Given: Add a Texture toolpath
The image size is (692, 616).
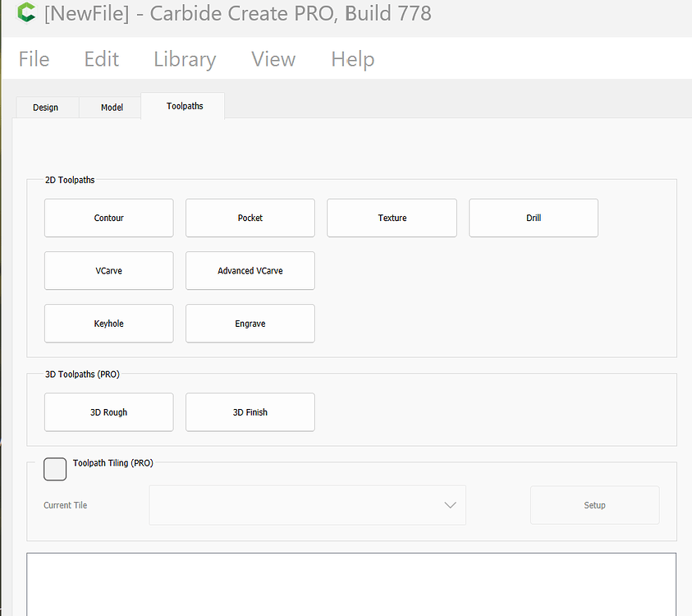Looking at the screenshot, I should (x=392, y=218).
